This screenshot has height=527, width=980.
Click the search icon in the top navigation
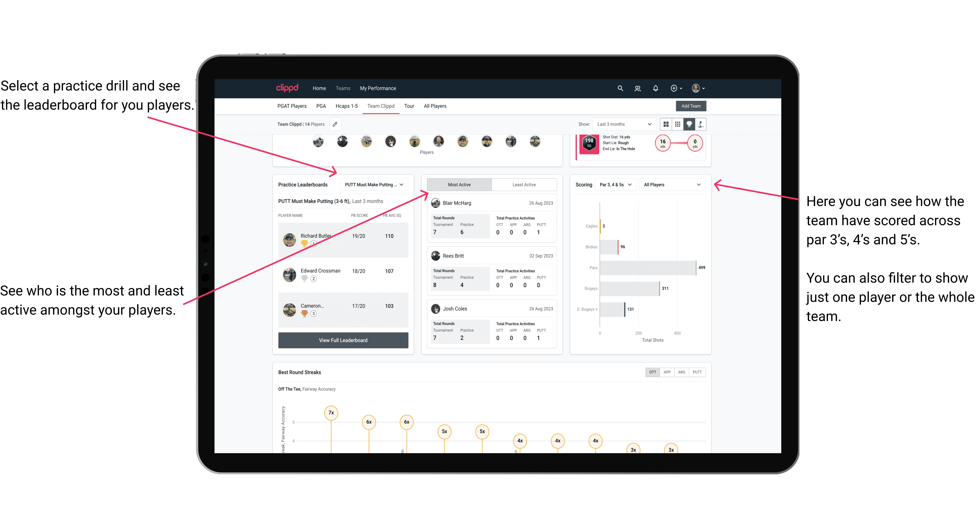620,88
